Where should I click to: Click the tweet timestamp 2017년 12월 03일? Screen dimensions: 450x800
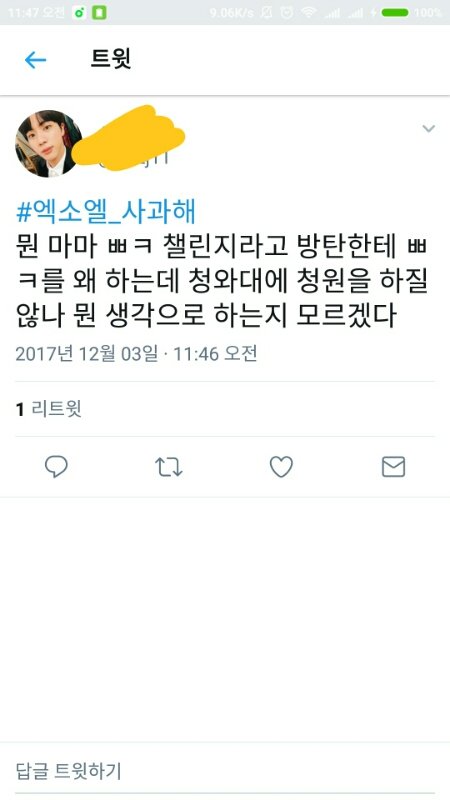(87, 354)
